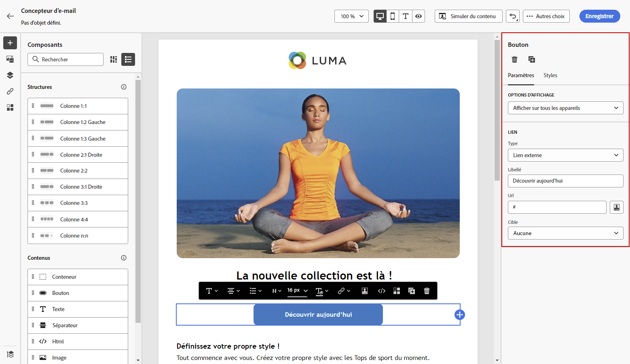Open the text alignment dropdown
Screen dimensions: 630x364
click(234, 291)
